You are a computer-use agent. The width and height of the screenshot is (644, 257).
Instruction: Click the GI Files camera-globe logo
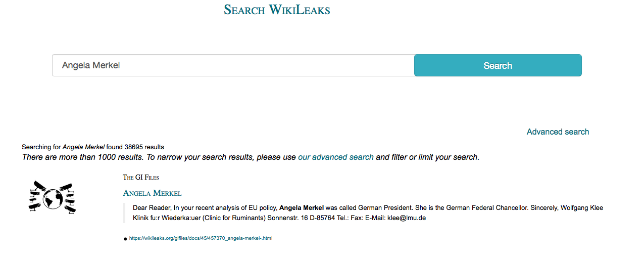pos(53,198)
